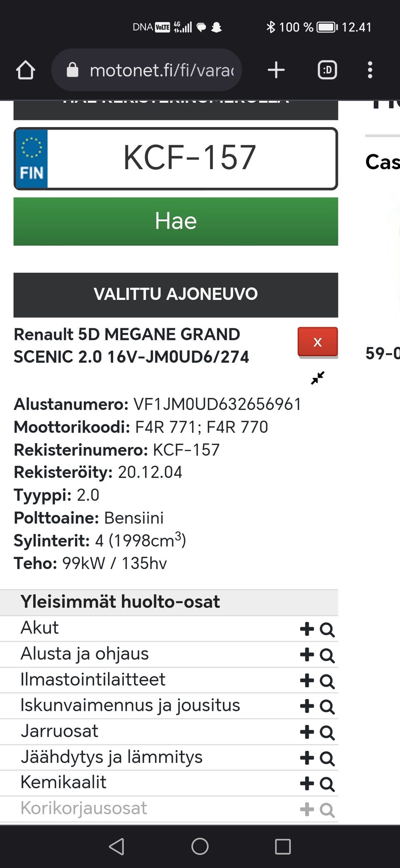The height and width of the screenshot is (868, 400).
Task: Go to browser home with house icon
Action: [x=25, y=70]
